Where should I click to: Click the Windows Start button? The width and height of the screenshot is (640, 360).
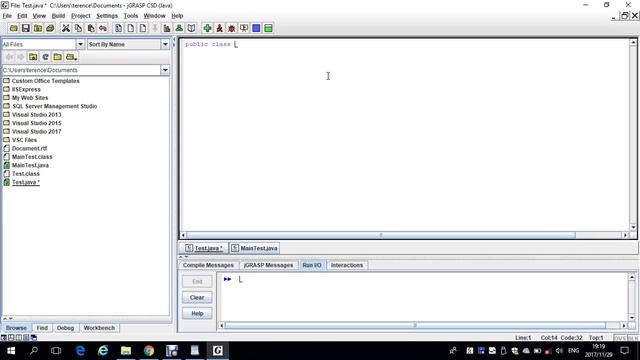[x=11, y=351]
